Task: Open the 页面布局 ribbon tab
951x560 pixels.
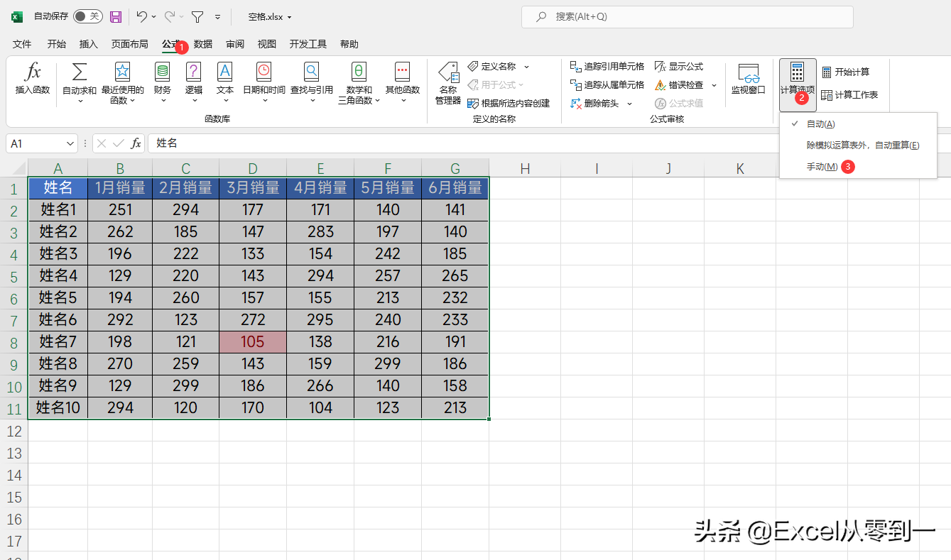Action: [x=129, y=44]
